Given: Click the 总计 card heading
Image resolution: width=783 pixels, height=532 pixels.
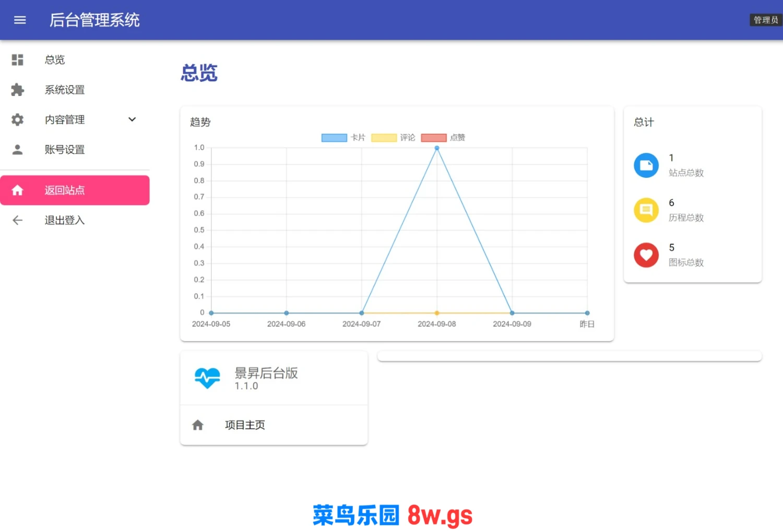Looking at the screenshot, I should [644, 122].
